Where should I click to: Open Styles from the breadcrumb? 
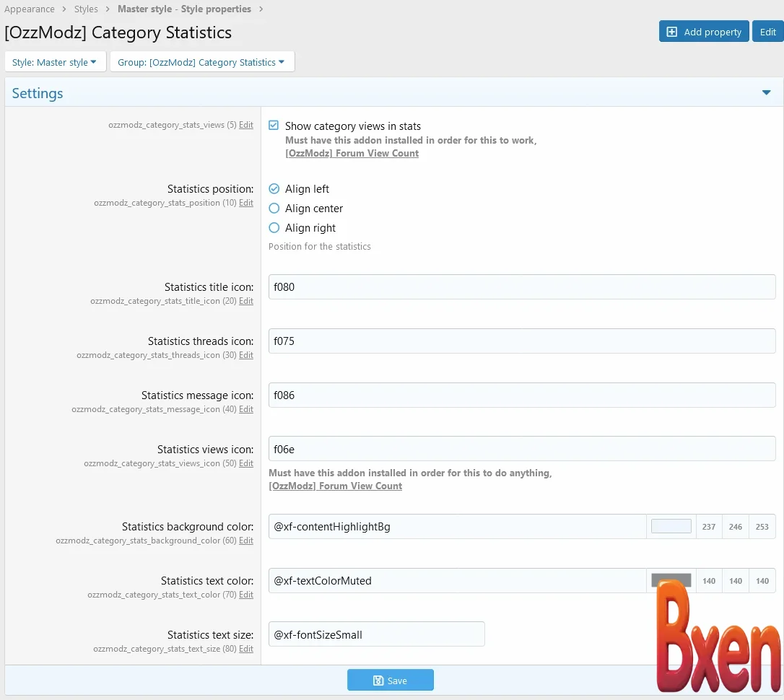(x=86, y=9)
